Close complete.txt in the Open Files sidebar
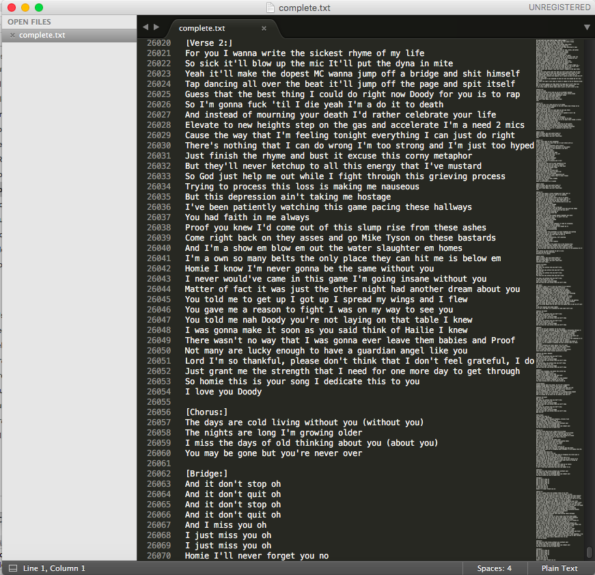 pos(13,35)
